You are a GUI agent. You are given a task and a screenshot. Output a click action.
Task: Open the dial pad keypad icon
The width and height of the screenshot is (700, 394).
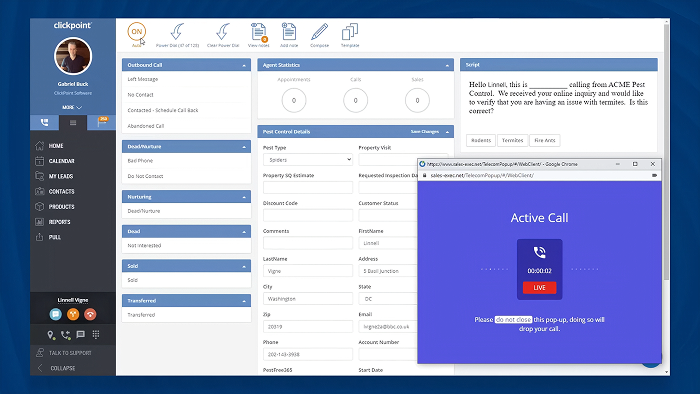pos(96,334)
